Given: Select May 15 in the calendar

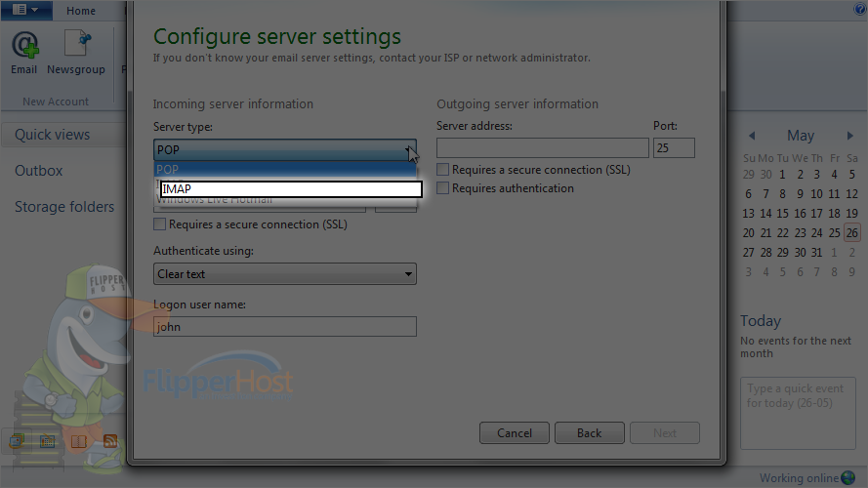Looking at the screenshot, I should click(x=782, y=214).
